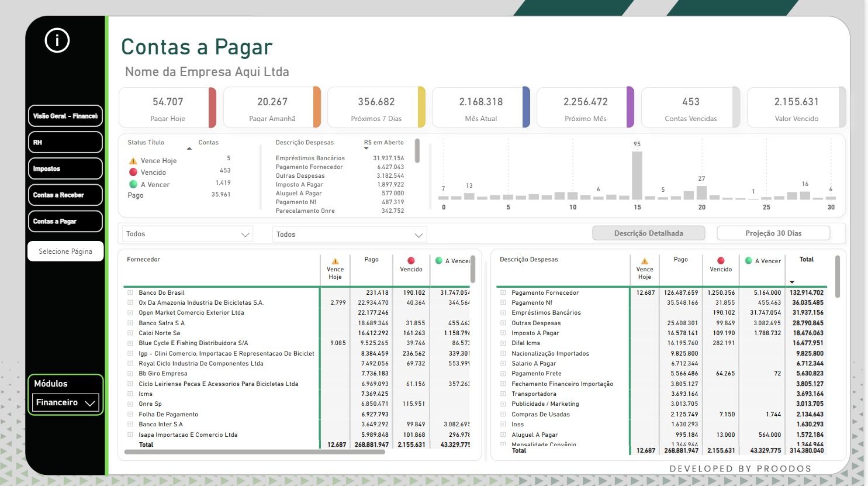This screenshot has height=486, width=868.
Task: Click the green A Vencer icon in Fornecedor table header
Action: pos(439,261)
